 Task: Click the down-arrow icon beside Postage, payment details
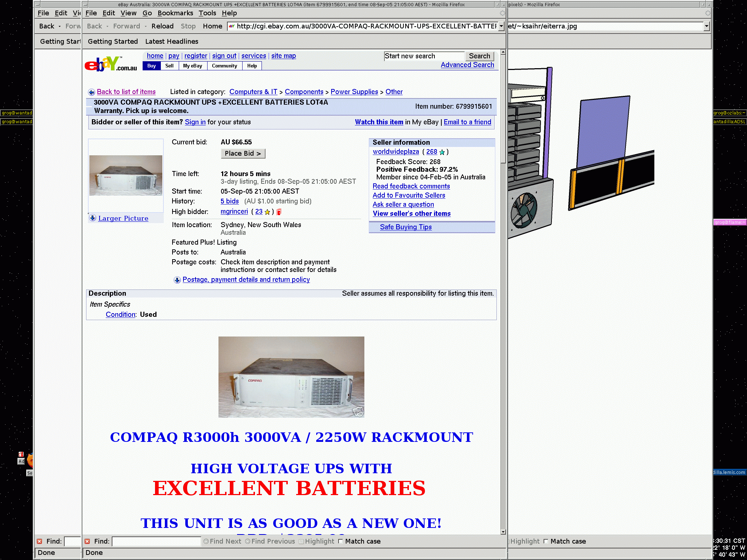177,280
